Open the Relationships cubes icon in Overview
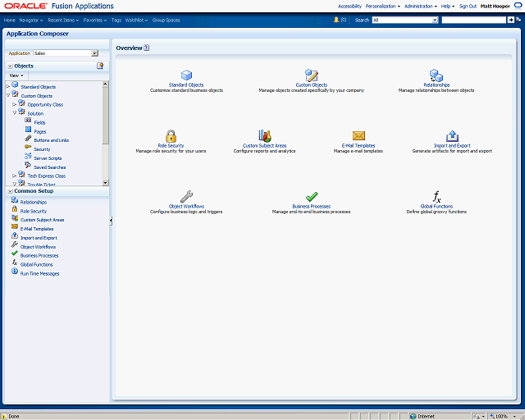The height and width of the screenshot is (420, 525). pos(436,75)
